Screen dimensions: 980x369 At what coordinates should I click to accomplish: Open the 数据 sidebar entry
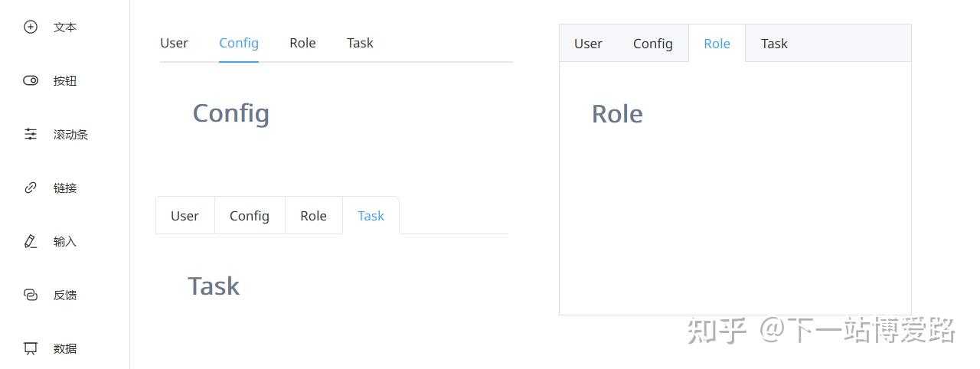point(65,348)
